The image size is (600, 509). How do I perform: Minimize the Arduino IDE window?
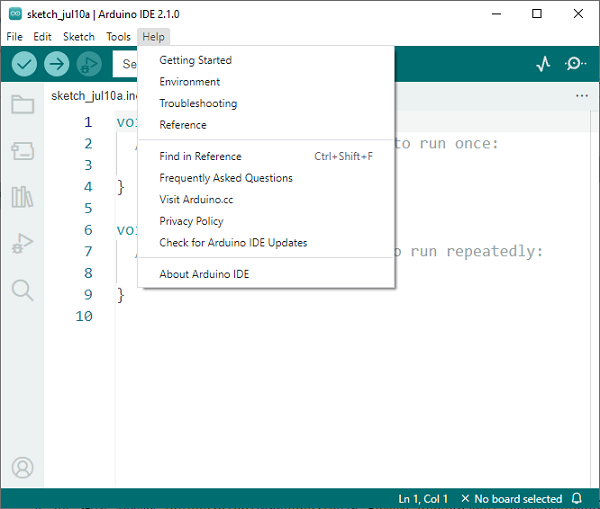(496, 14)
